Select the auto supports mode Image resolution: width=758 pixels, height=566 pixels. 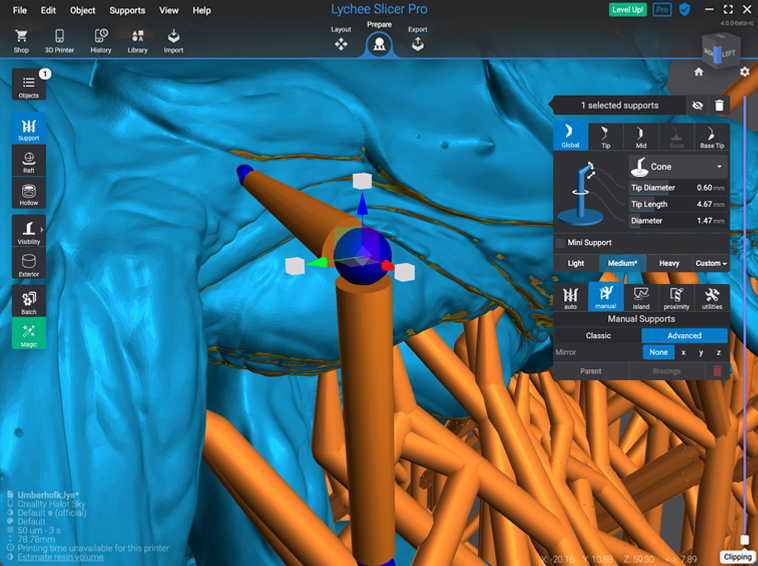point(570,298)
